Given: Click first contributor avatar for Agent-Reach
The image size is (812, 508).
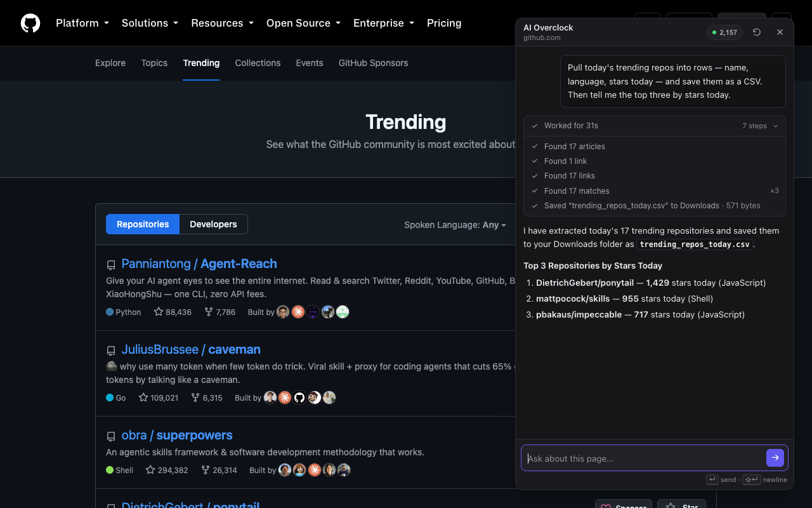Looking at the screenshot, I should coord(284,312).
